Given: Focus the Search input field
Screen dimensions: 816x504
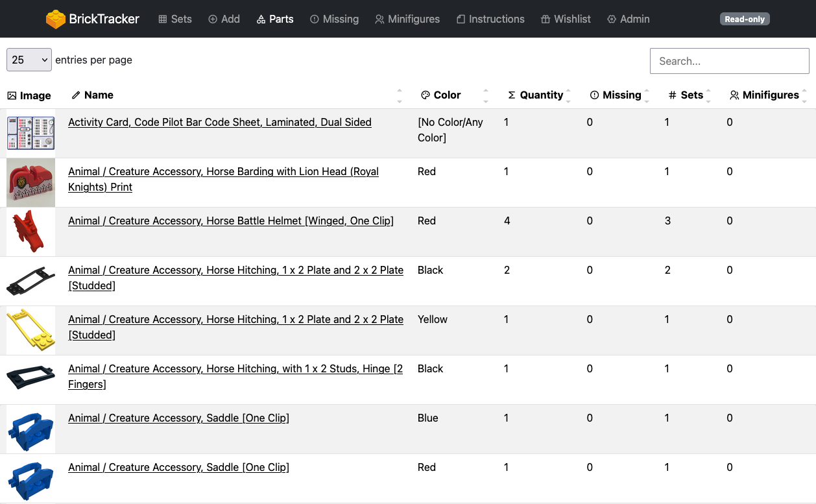Looking at the screenshot, I should tap(729, 61).
